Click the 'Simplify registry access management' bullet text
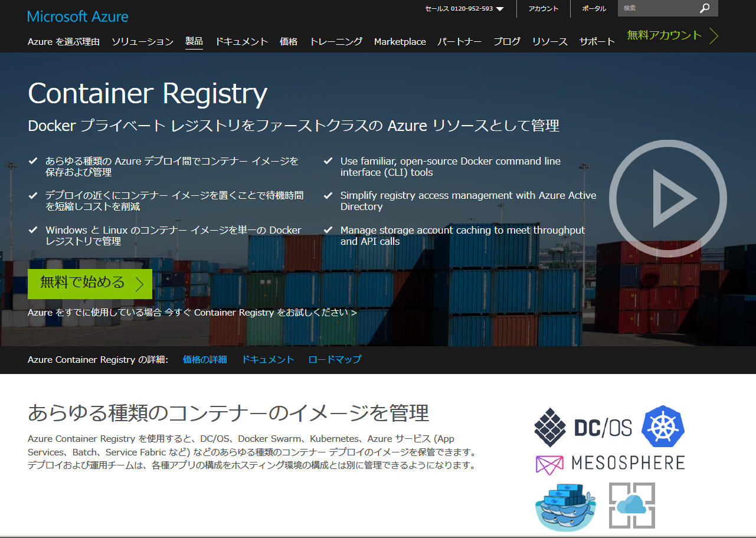Screen dimensions: 756x538 (x=468, y=201)
